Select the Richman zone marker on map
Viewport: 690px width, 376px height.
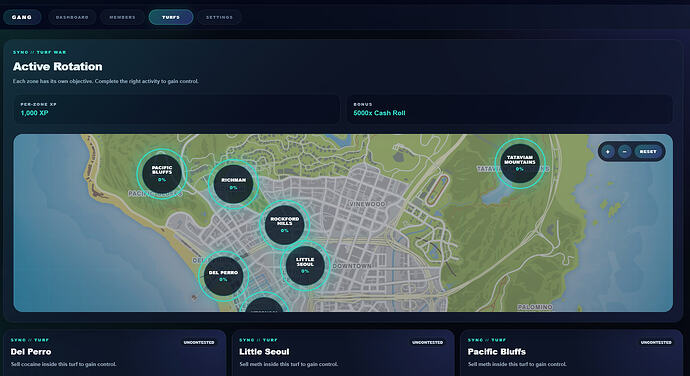(233, 184)
